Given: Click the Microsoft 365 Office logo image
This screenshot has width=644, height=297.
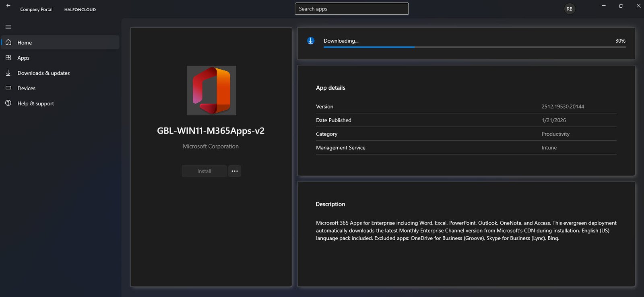Looking at the screenshot, I should 211,91.
